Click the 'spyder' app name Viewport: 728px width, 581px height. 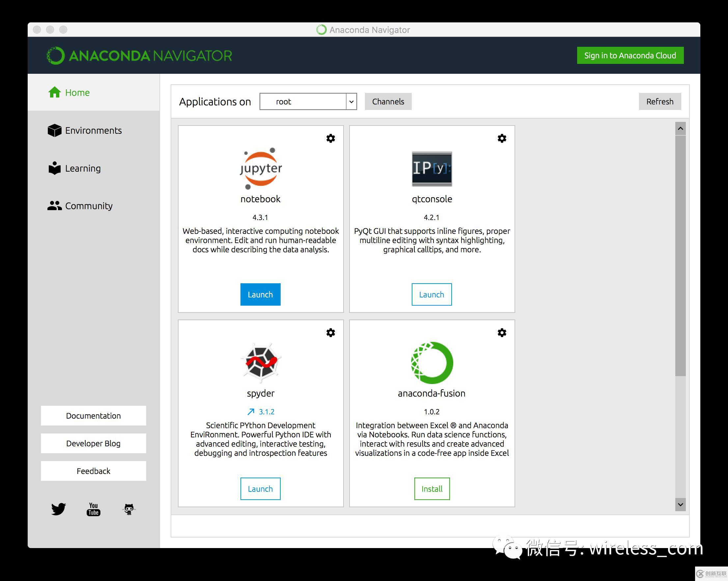pyautogui.click(x=260, y=393)
